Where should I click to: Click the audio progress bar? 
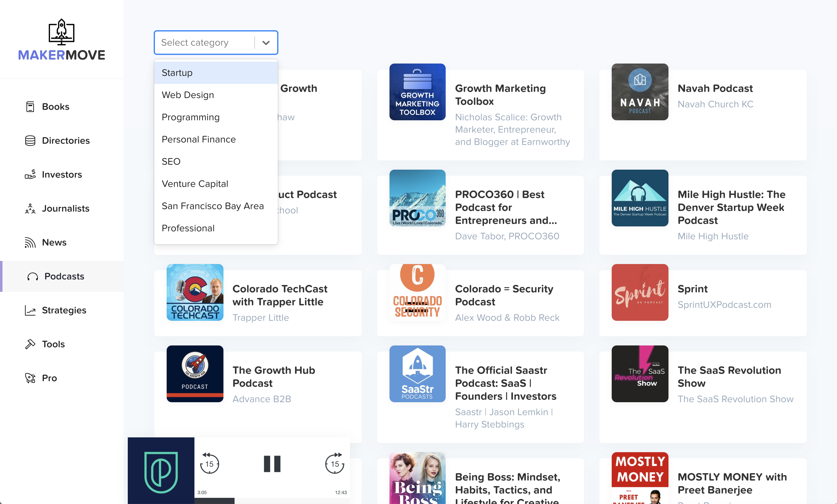pyautogui.click(x=272, y=501)
